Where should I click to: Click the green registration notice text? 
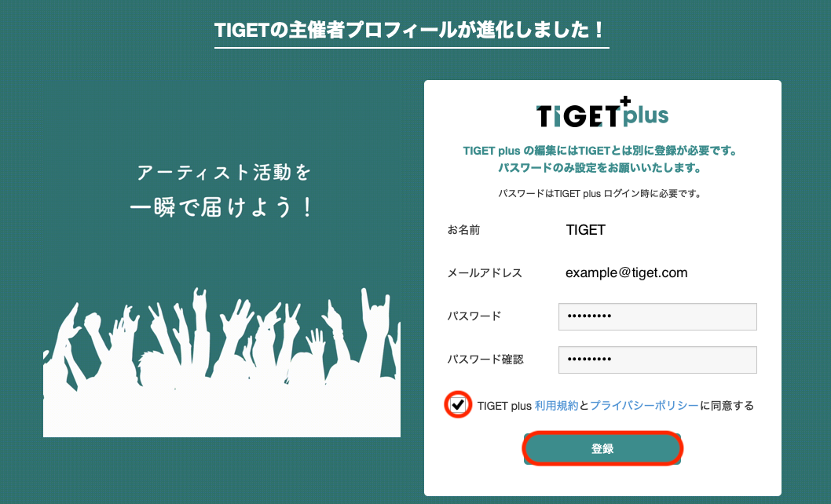[600, 159]
